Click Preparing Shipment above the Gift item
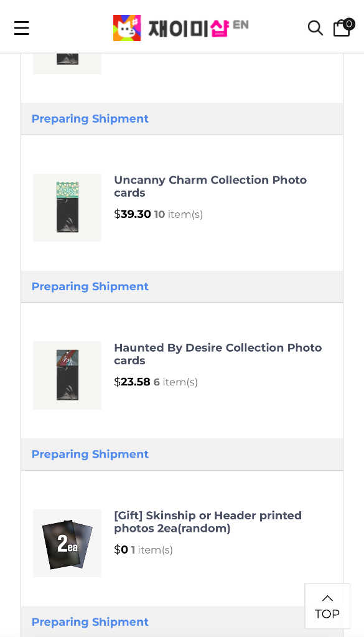Screen dimensions: 364x637 (90, 454)
